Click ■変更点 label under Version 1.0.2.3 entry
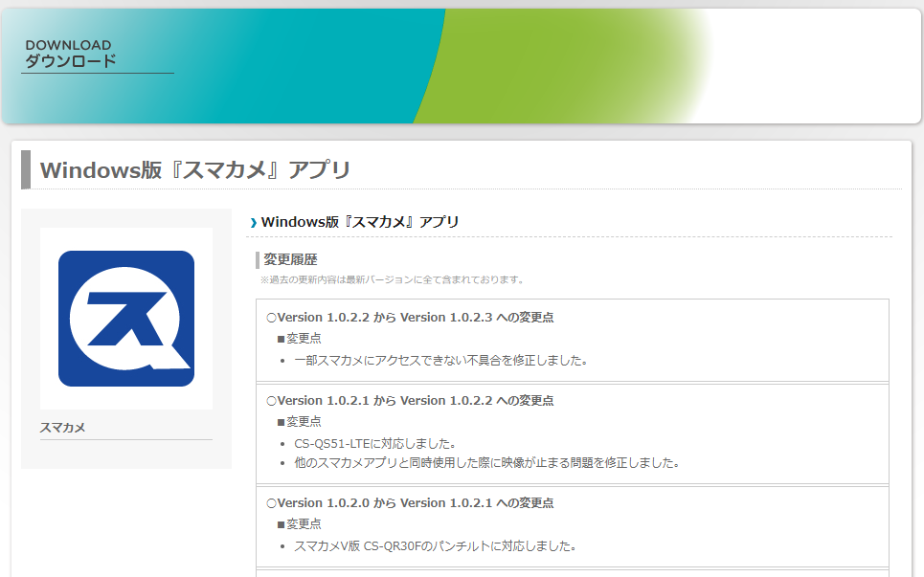The width and height of the screenshot is (924, 577). (x=300, y=339)
